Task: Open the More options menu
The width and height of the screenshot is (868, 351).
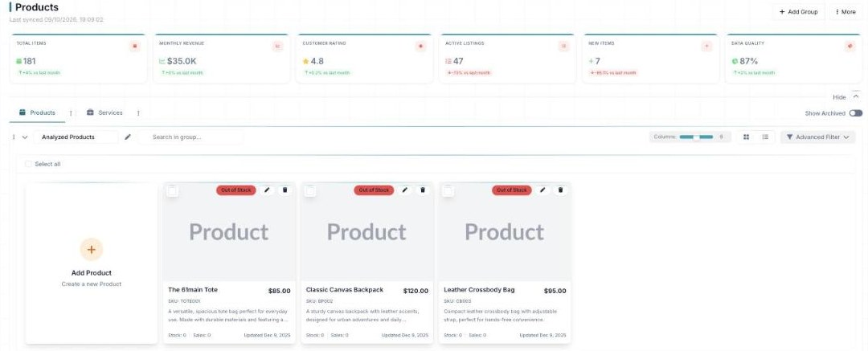Action: click(x=845, y=11)
